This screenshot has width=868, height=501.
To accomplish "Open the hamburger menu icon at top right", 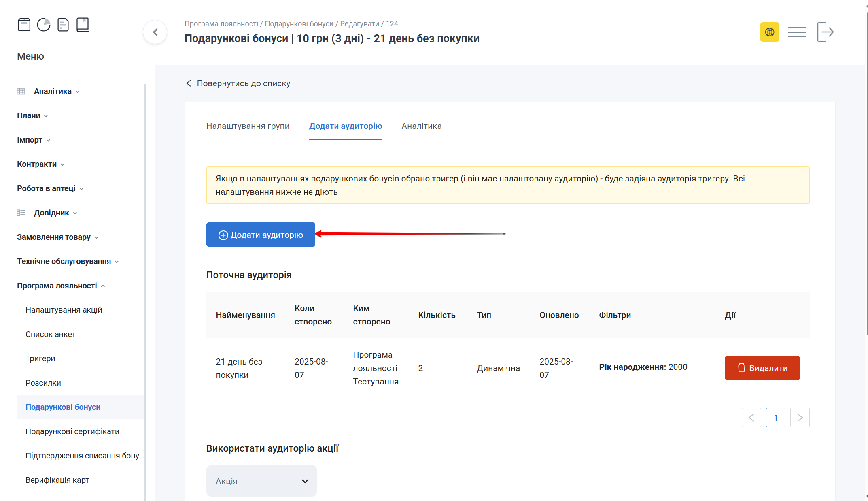I will 797,32.
